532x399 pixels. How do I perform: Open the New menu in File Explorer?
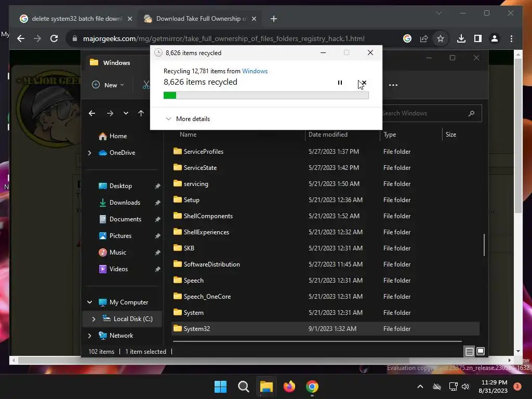(x=108, y=85)
